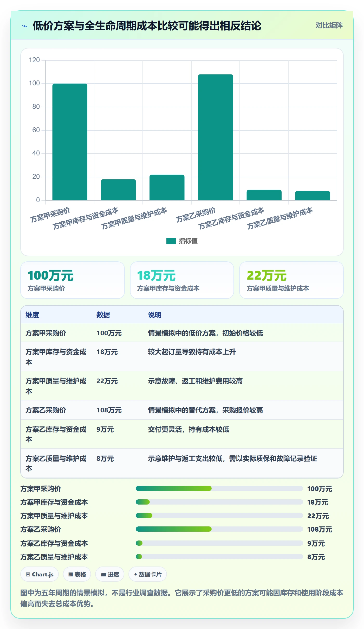Click the 对比矩阵 label in the header
Image resolution: width=364 pixels, height=629 pixels.
click(329, 26)
